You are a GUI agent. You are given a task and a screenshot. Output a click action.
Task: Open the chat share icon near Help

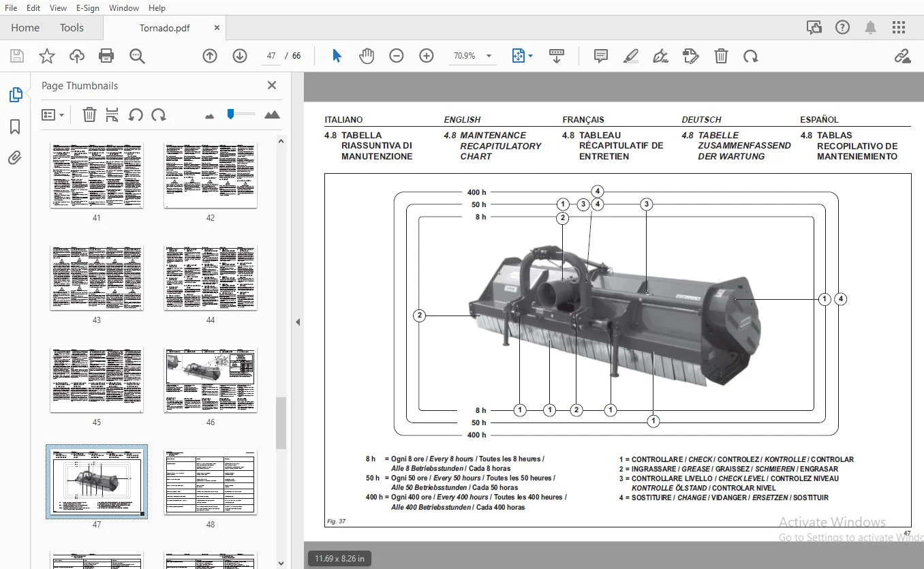coord(814,27)
